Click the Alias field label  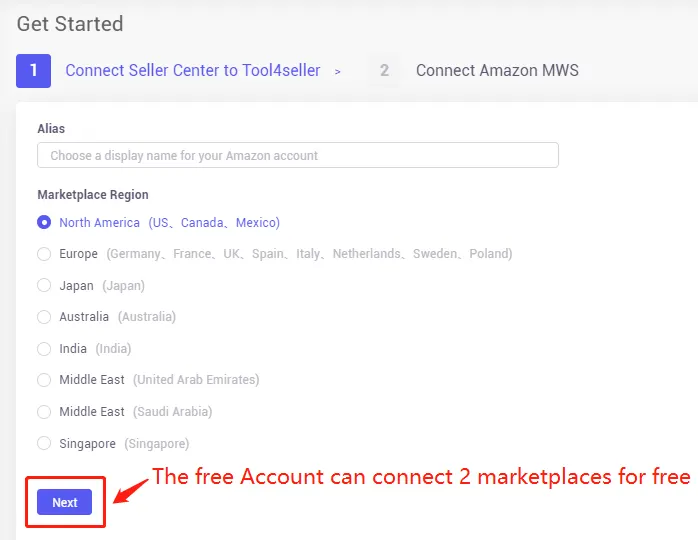pyautogui.click(x=51, y=129)
